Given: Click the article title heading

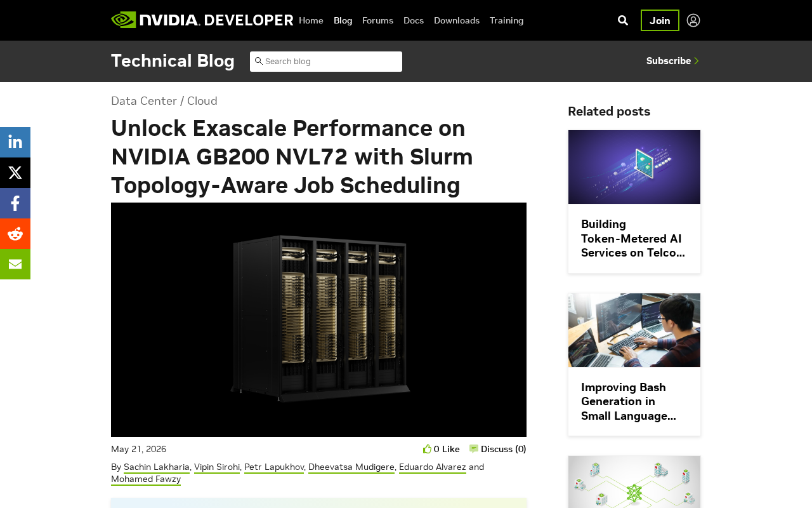Looking at the screenshot, I should click(x=292, y=157).
